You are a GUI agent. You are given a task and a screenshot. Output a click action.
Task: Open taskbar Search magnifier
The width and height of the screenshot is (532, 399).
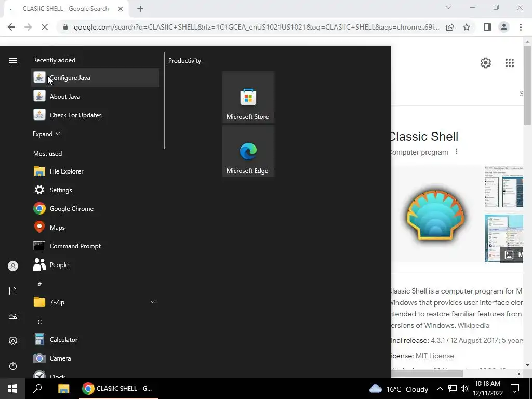[x=37, y=389]
